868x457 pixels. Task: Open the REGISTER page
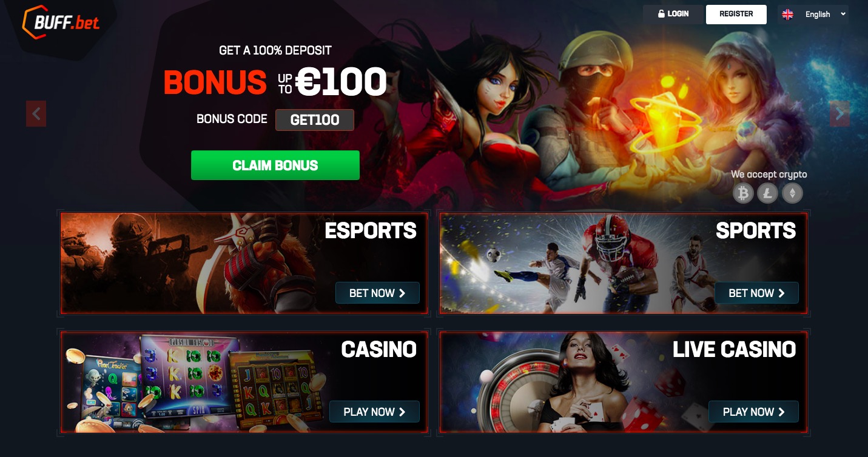[x=736, y=14]
